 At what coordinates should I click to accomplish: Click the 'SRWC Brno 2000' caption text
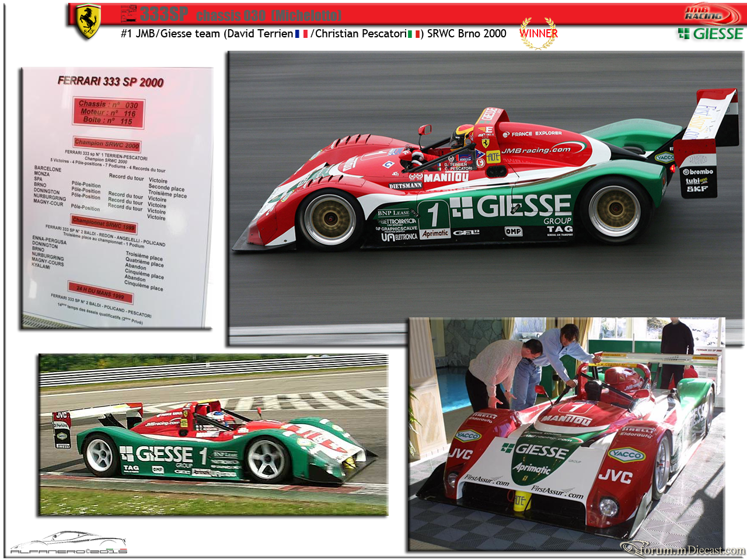point(467,34)
